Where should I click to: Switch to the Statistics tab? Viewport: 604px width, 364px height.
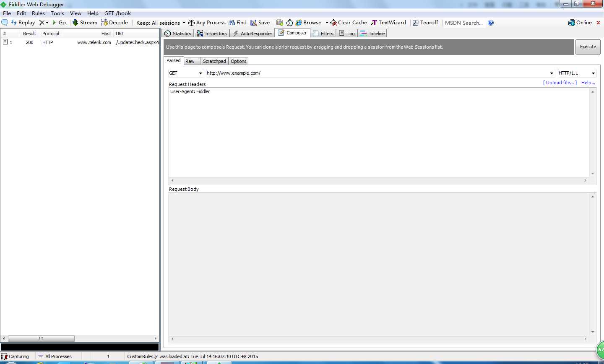(178, 34)
